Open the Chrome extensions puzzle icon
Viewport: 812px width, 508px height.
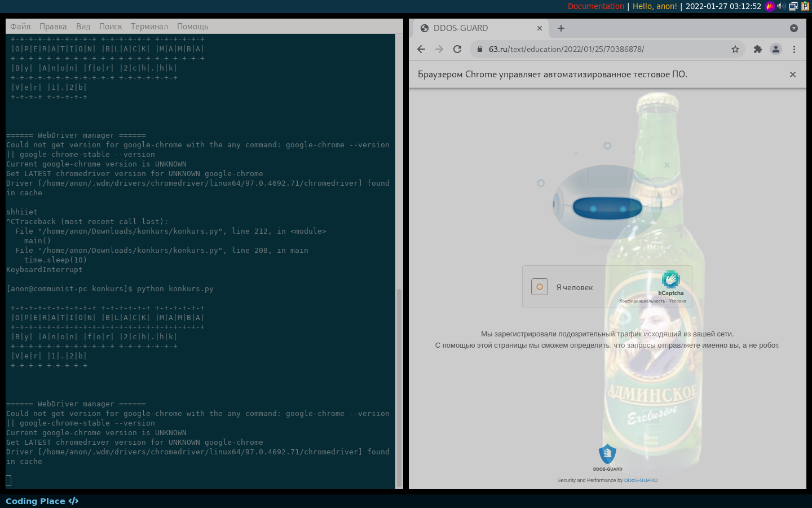758,49
